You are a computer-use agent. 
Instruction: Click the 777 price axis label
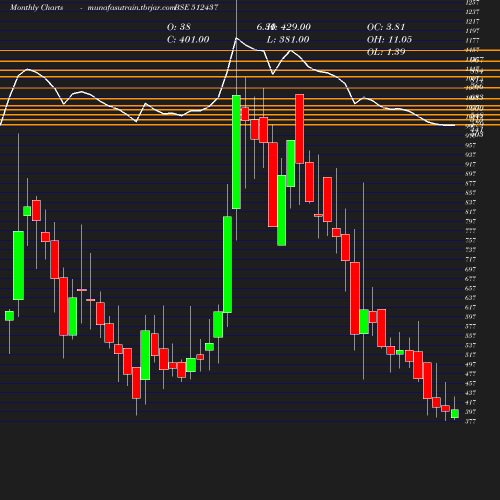tap(470, 231)
